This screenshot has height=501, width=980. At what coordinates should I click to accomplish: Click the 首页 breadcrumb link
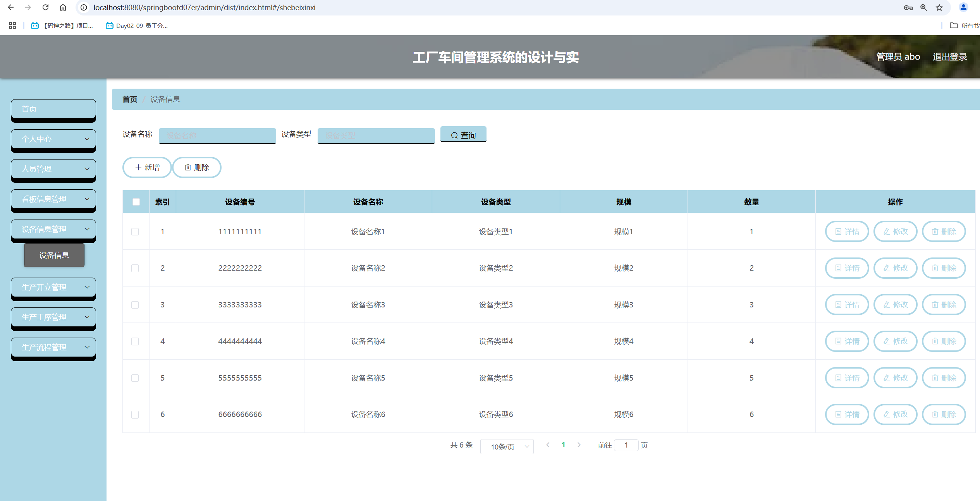[129, 99]
